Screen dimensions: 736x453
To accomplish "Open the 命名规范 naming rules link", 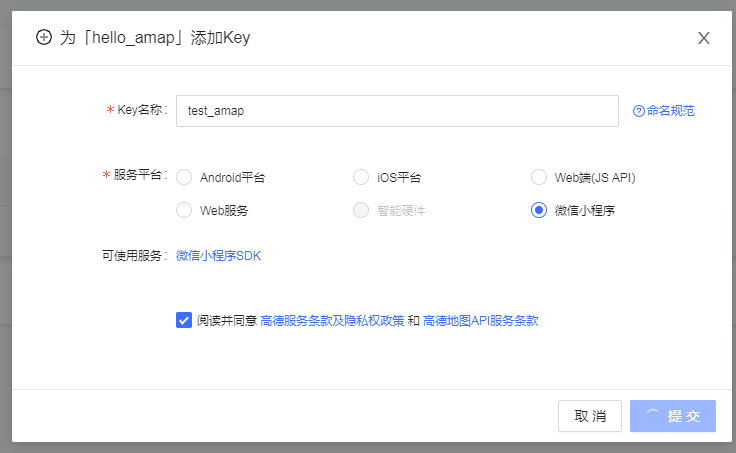I will point(670,111).
